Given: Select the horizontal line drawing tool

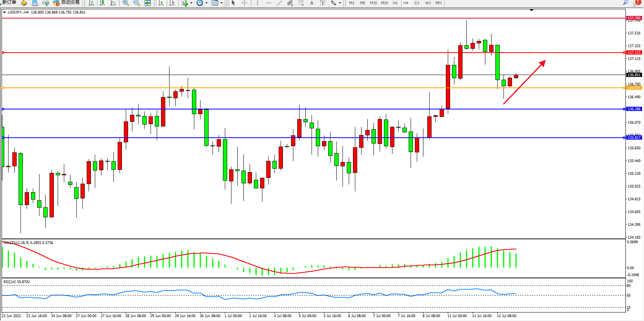Looking at the screenshot, I should tap(269, 3).
